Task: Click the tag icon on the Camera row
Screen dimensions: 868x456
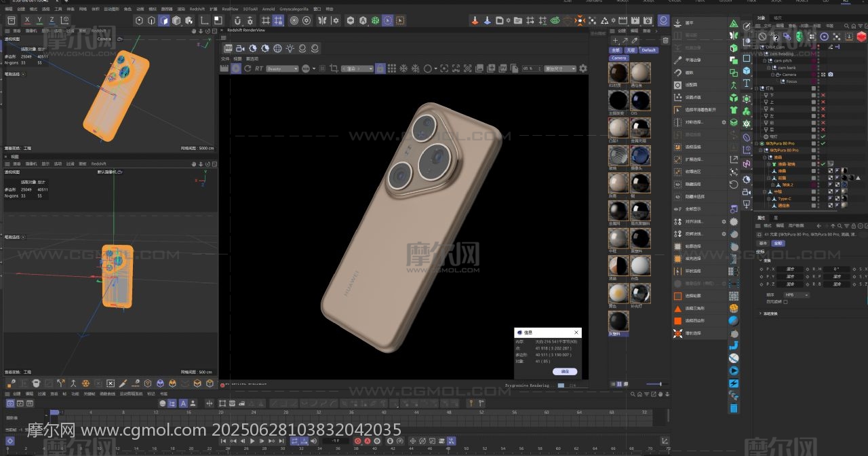Action: tap(831, 75)
